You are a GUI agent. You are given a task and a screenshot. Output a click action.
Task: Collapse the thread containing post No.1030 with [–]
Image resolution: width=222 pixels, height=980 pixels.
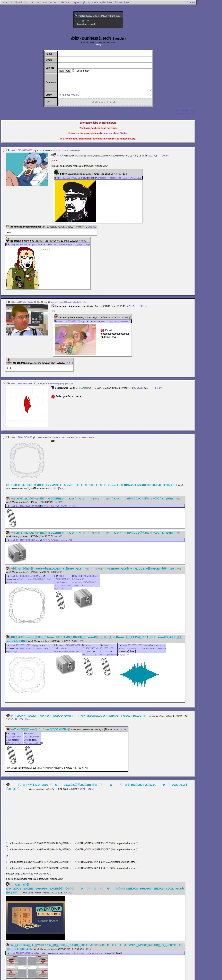pyautogui.click(x=4, y=714)
